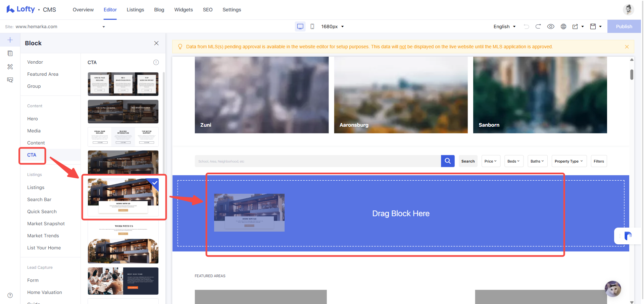Select the Market Snapshot category

point(46,224)
